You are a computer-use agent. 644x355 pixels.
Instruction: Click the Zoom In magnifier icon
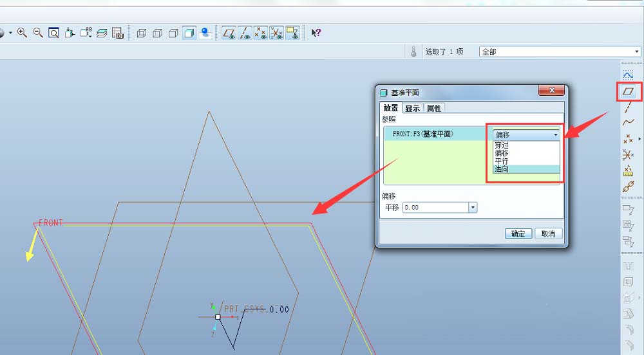click(22, 33)
